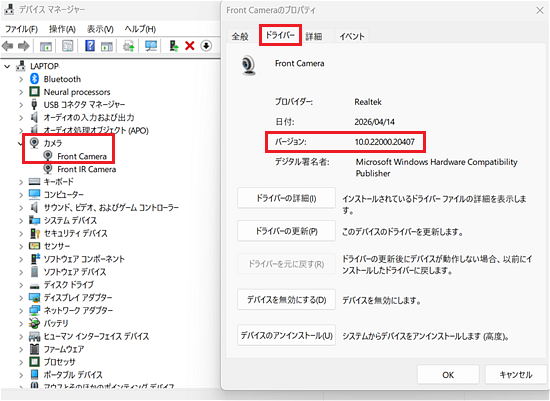This screenshot has width=550, height=401.
Task: Open the 操作(A) menu
Action: tap(62, 29)
